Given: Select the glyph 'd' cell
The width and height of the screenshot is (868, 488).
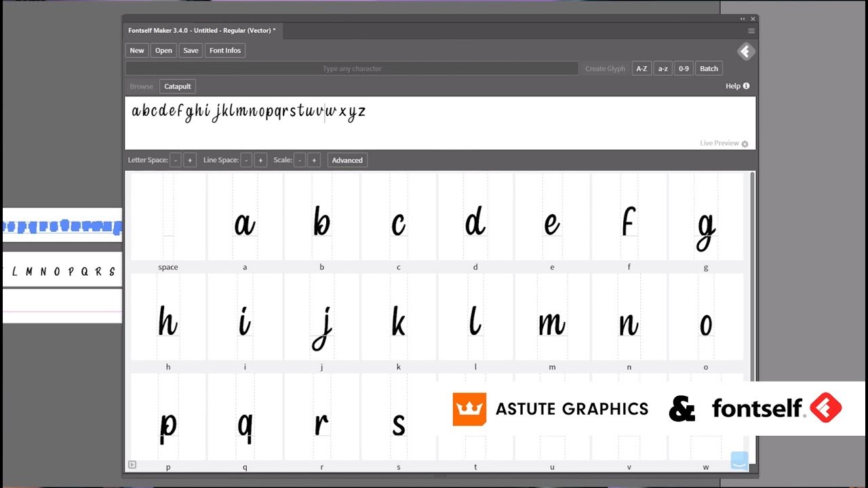Looking at the screenshot, I should (475, 217).
